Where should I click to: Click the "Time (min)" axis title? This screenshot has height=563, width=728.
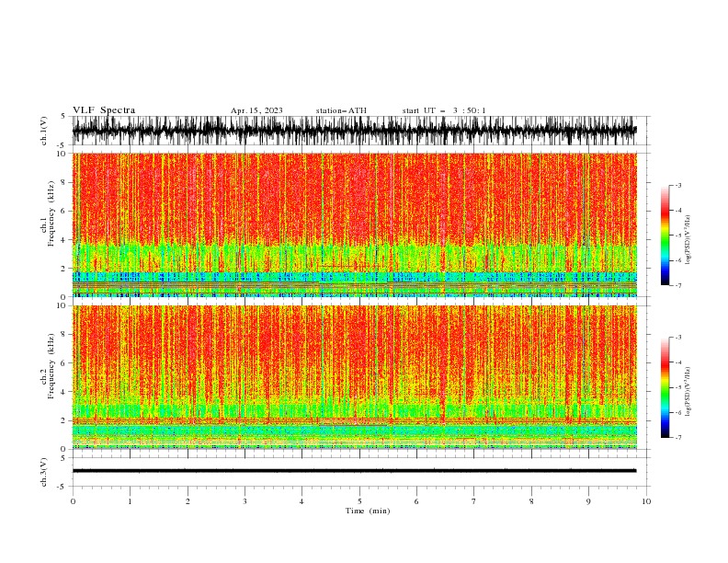pos(368,511)
